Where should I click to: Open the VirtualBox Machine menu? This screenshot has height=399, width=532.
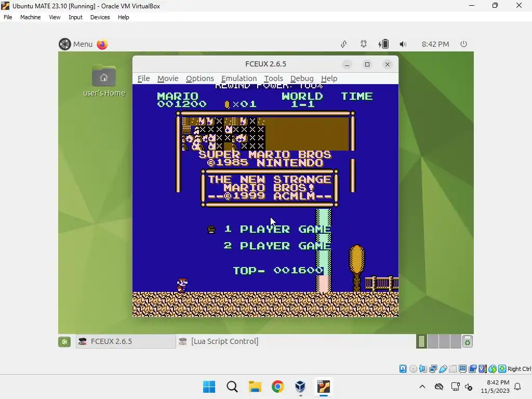(x=30, y=17)
